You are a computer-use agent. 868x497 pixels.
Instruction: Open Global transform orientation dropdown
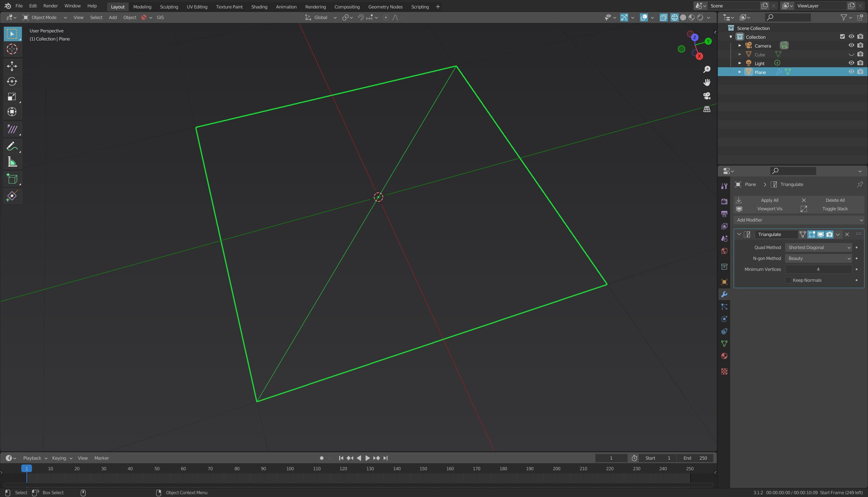[x=321, y=17]
